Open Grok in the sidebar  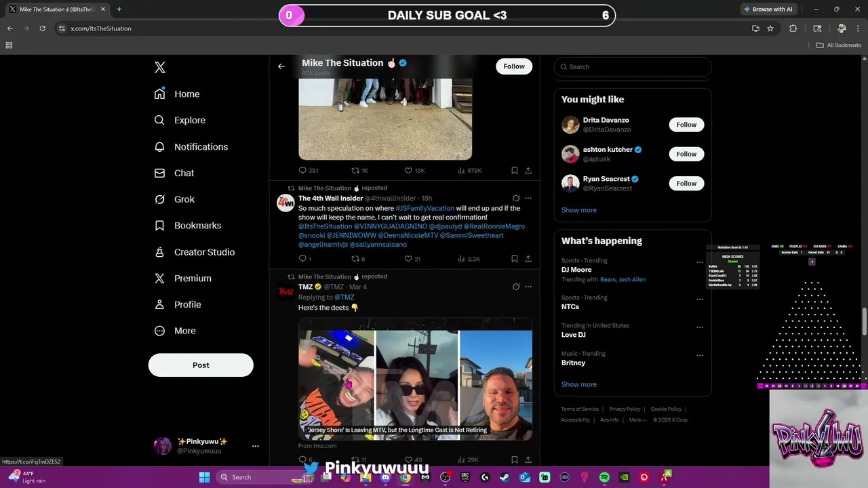174,199
